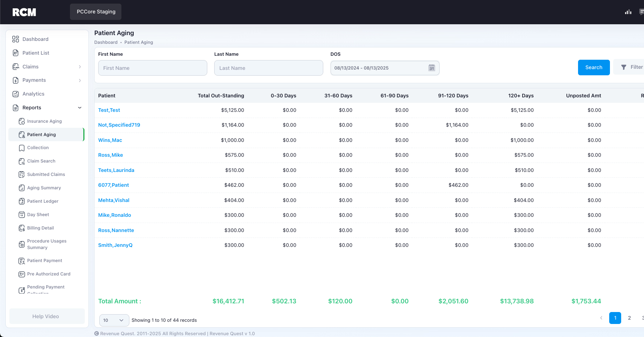Navigate to results page 2
This screenshot has width=644, height=337.
pos(629,318)
